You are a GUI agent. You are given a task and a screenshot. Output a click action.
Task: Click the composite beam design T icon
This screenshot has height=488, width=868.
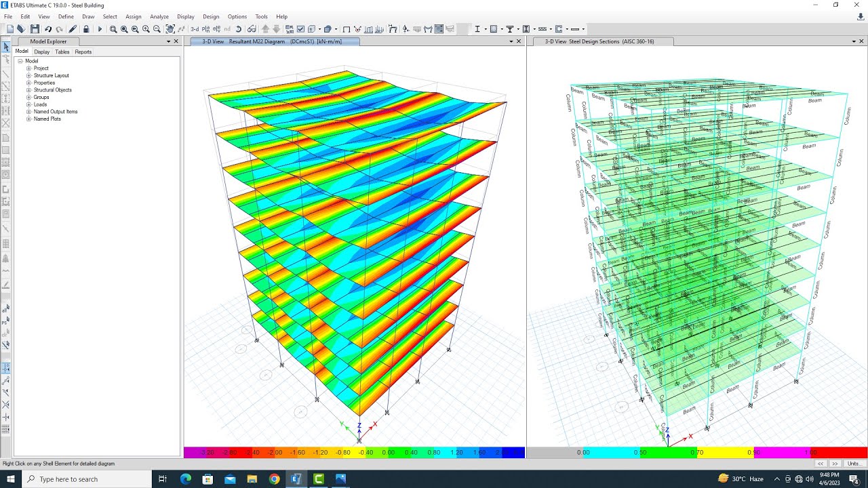pos(510,29)
